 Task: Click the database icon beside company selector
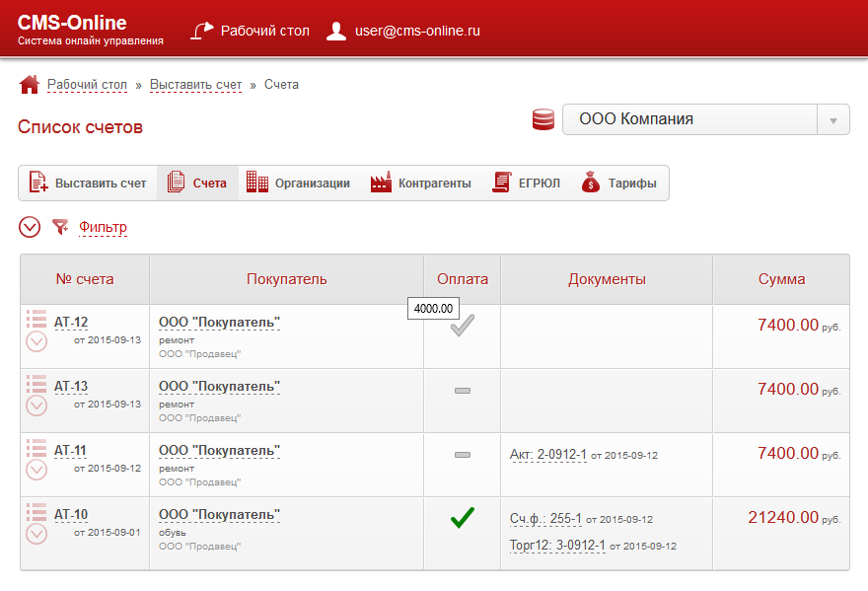pyautogui.click(x=542, y=119)
